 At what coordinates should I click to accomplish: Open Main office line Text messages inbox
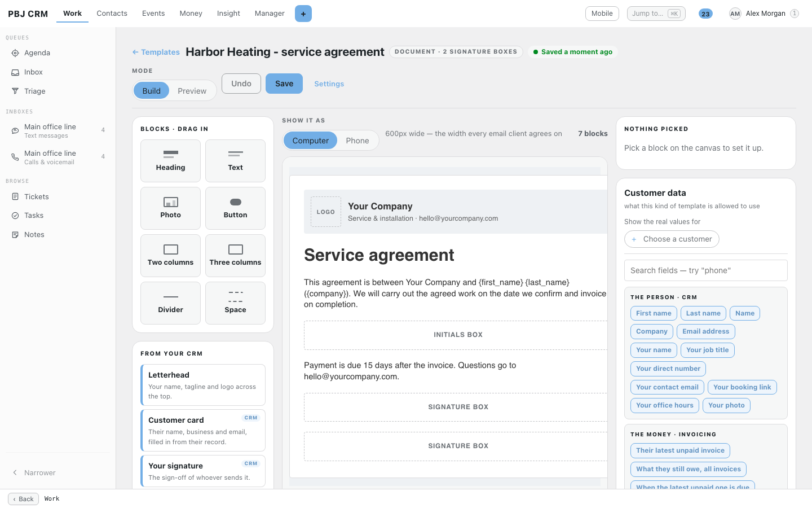coord(58,130)
